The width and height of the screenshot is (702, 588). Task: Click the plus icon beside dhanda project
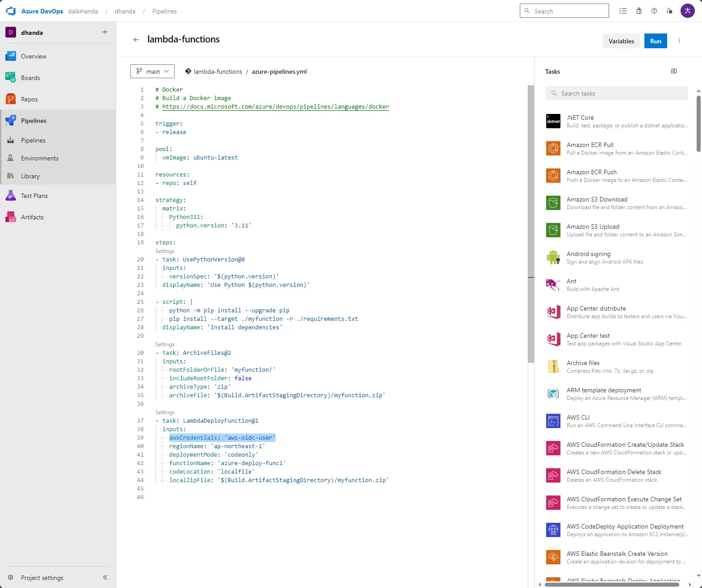(105, 32)
